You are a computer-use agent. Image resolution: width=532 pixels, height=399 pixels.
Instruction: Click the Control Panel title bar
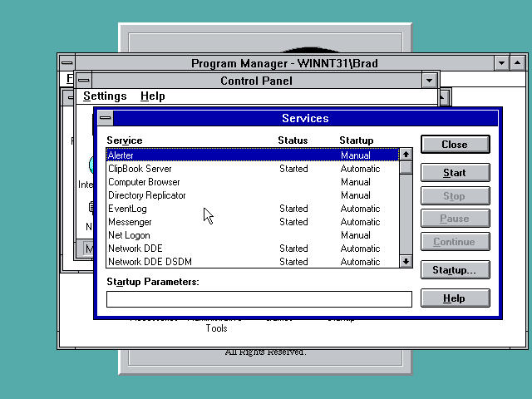pos(256,81)
